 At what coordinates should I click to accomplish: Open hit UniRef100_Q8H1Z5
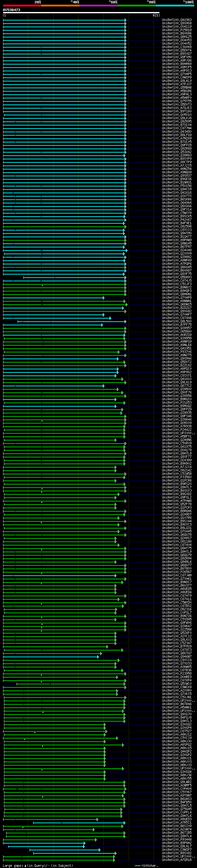[177, 37]
